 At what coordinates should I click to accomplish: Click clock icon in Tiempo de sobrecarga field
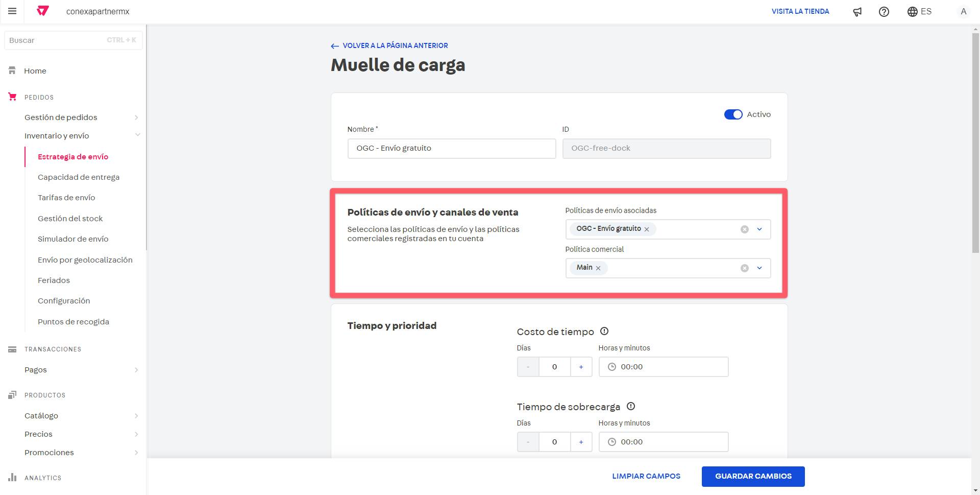612,442
